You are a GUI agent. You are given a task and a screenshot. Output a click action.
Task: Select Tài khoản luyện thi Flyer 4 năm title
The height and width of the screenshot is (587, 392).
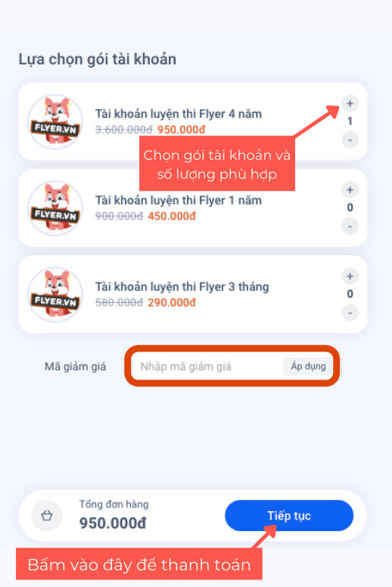coord(178,114)
